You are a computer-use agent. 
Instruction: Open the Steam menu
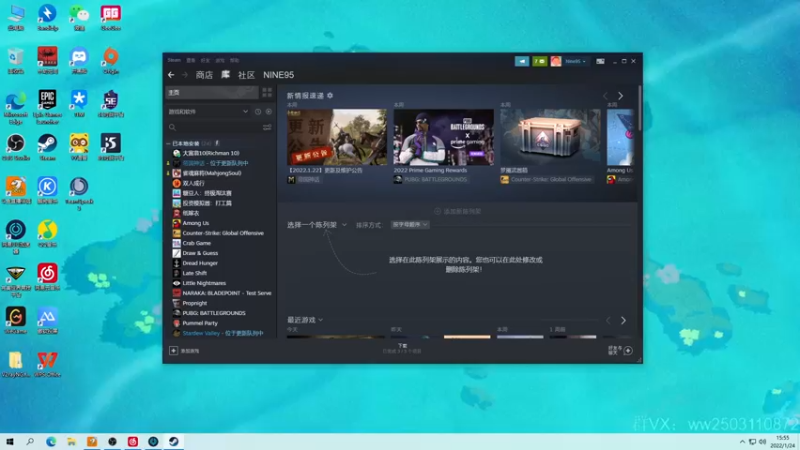pyautogui.click(x=174, y=60)
